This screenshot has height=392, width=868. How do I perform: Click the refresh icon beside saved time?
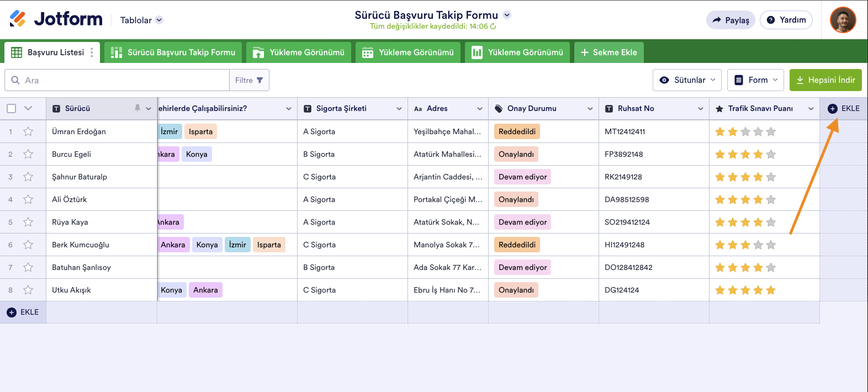pos(493,27)
